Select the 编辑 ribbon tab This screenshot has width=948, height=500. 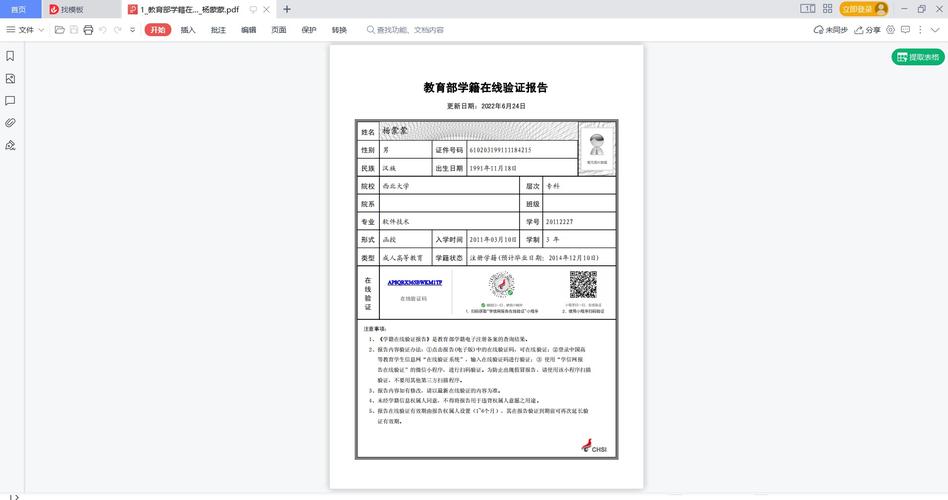click(248, 30)
